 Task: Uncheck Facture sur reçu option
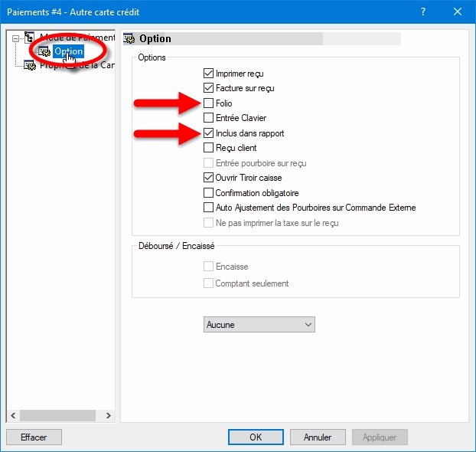[x=208, y=88]
